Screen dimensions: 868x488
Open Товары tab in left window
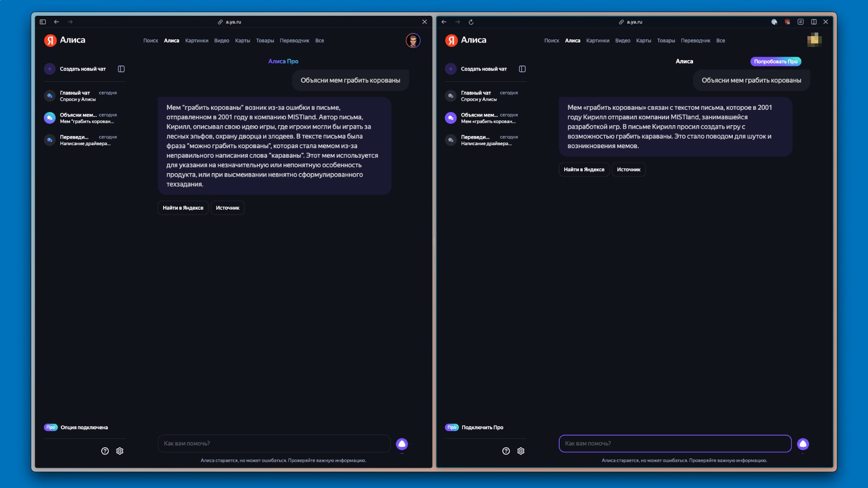coord(265,41)
